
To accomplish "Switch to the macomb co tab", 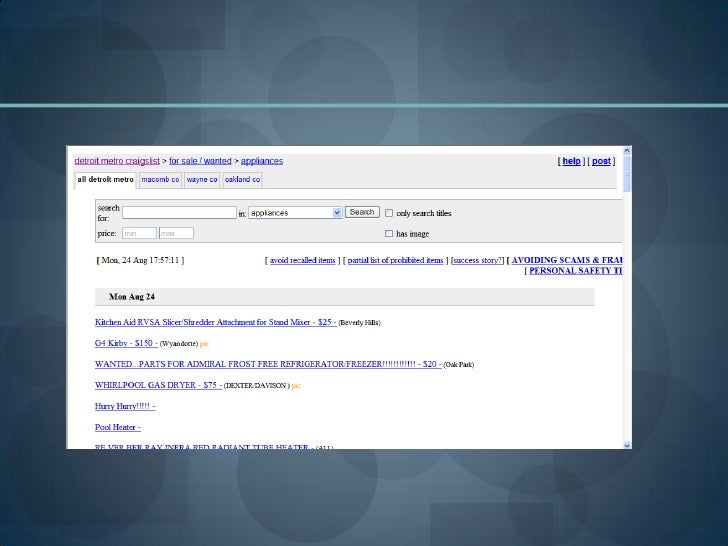I will click(160, 180).
